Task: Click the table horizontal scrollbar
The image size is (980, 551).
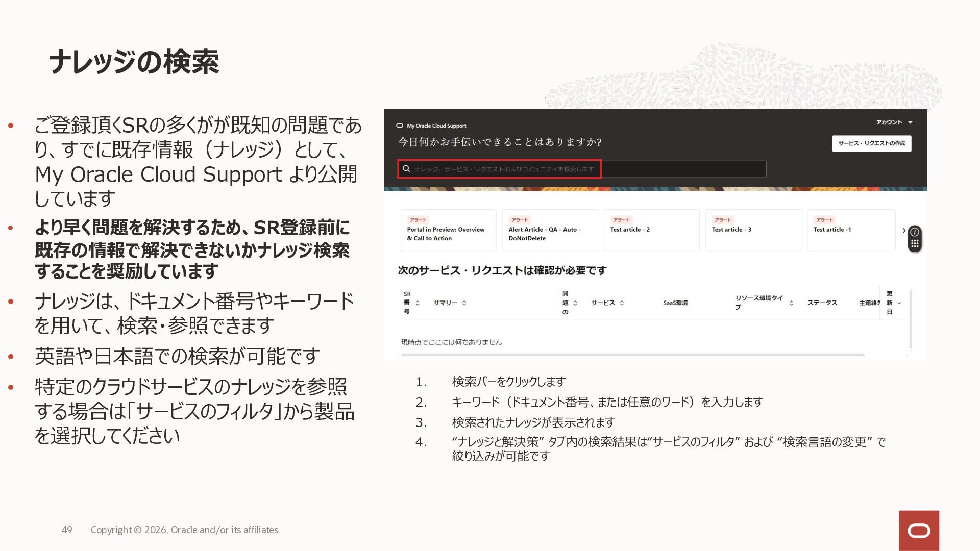Action: point(633,355)
